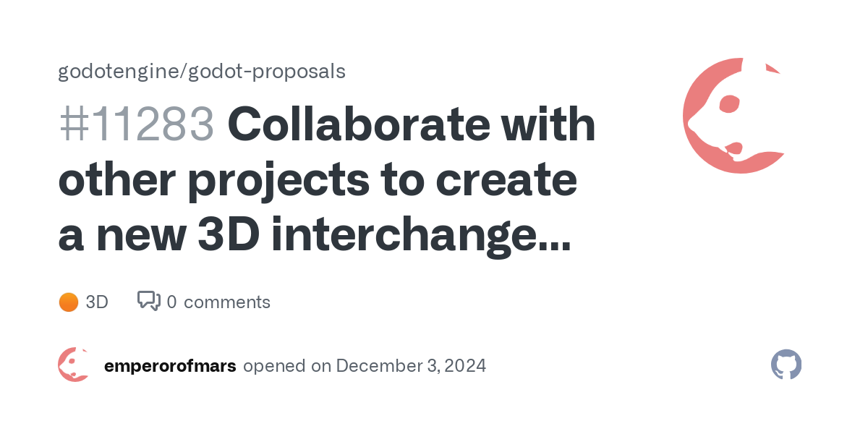The width and height of the screenshot is (868, 434).
Task: Select the orange 3D label dot
Action: pyautogui.click(x=68, y=302)
